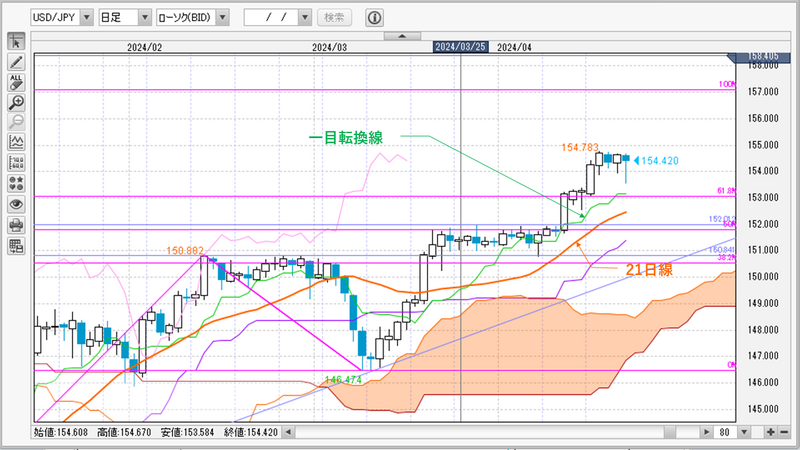
Task: Open the technical indicators chart icon
Action: pyautogui.click(x=16, y=142)
